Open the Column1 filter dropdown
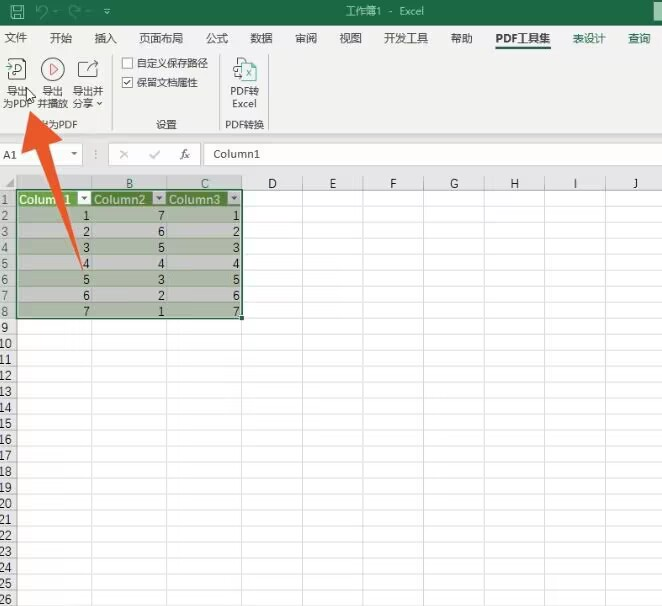662x606 pixels. (x=84, y=199)
